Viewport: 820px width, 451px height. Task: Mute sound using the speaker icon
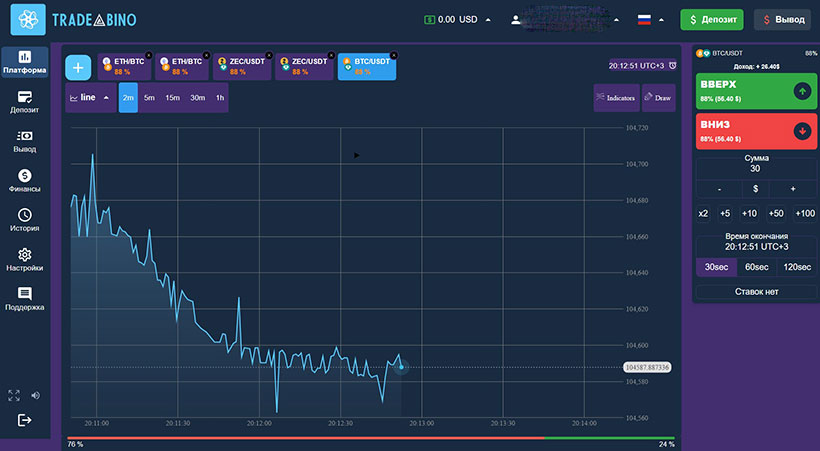pos(35,395)
